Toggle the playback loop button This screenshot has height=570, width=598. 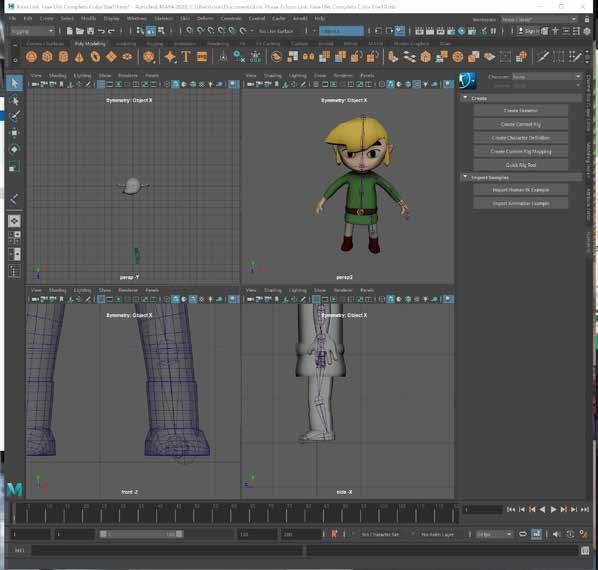click(523, 534)
